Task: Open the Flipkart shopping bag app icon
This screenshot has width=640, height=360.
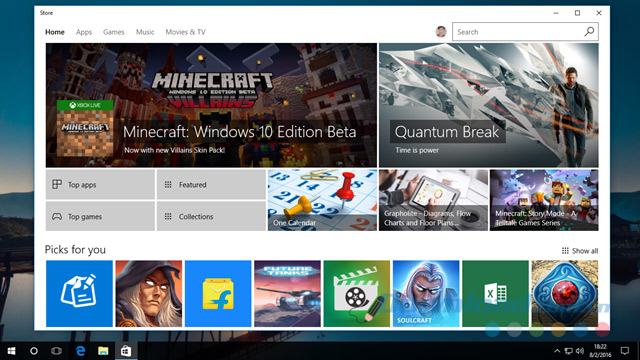Action: coord(218,293)
